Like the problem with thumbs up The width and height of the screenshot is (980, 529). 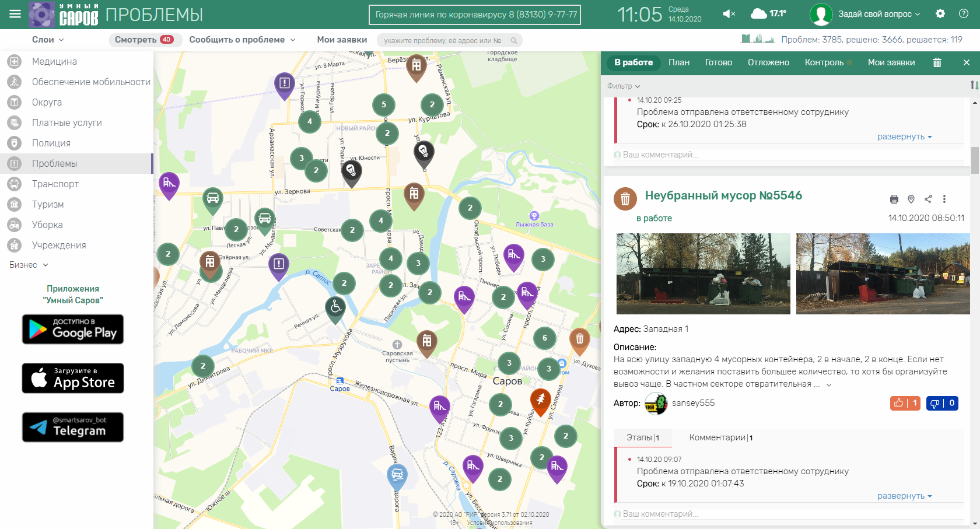[x=905, y=403]
